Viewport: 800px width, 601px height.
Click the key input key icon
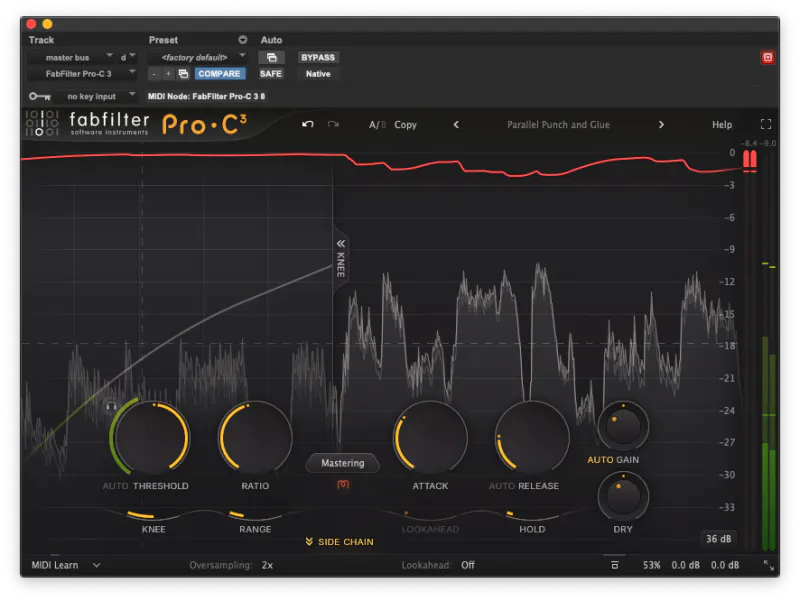39,96
